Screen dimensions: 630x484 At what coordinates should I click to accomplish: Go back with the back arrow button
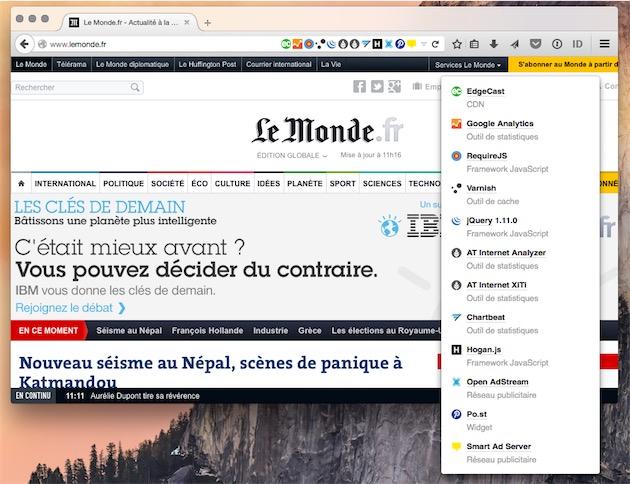coord(25,44)
